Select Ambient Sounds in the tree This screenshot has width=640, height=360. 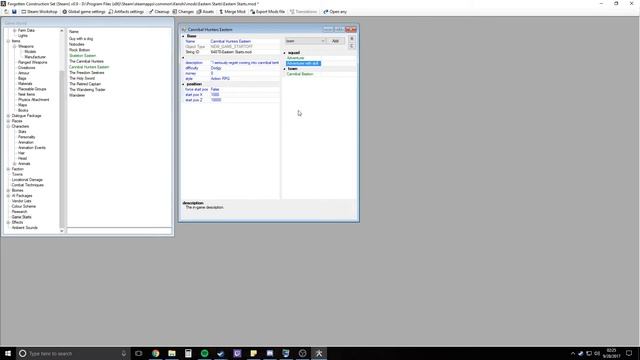[25, 228]
